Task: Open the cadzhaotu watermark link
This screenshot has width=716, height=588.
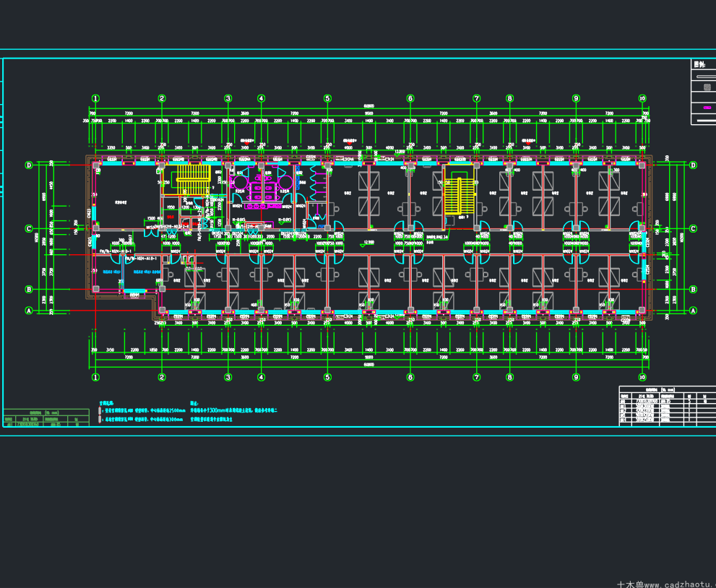Action: (666, 584)
